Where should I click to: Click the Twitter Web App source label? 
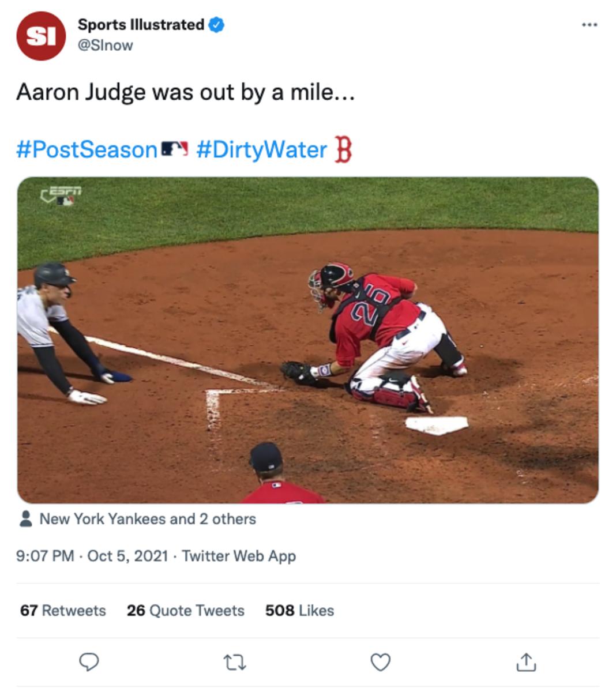[x=239, y=556]
